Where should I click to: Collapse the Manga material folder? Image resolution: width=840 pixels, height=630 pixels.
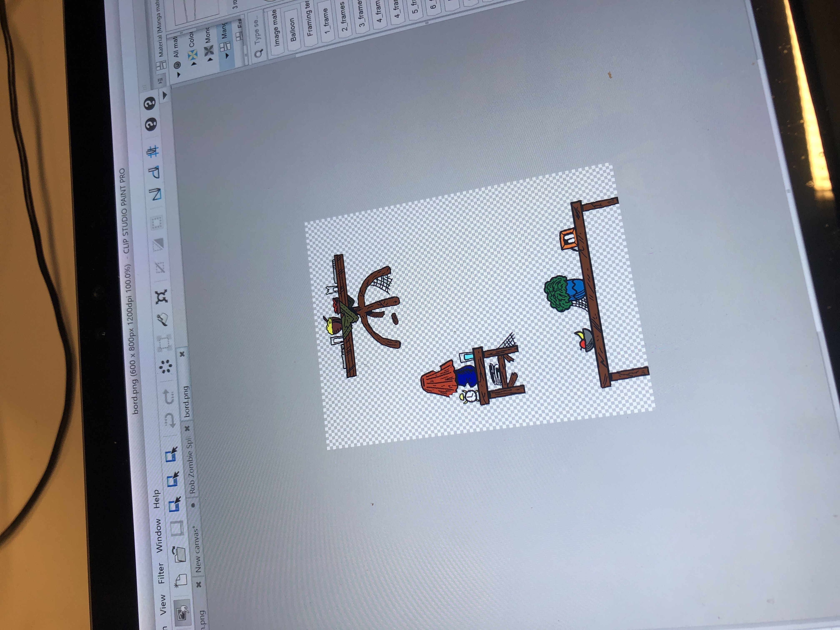[227, 55]
